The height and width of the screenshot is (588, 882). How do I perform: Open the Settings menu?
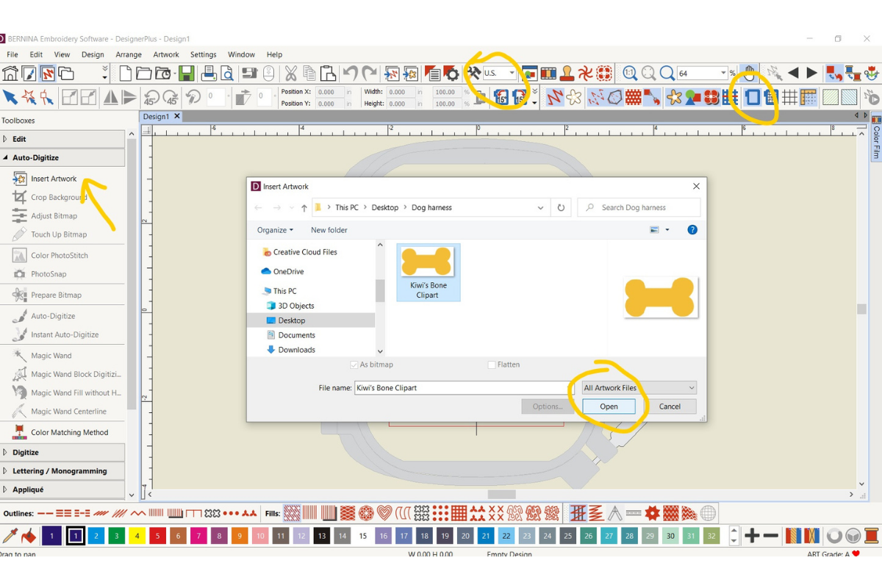tap(204, 54)
